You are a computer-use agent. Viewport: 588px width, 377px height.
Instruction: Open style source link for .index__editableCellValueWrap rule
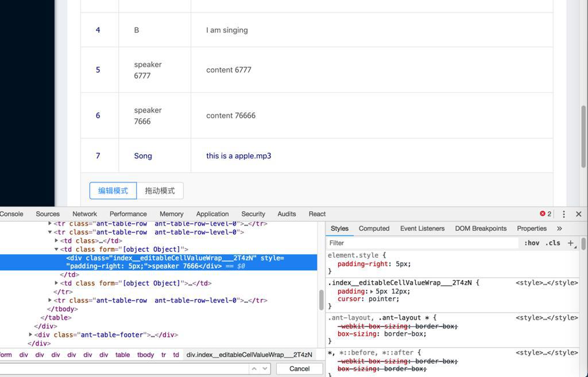point(547,283)
